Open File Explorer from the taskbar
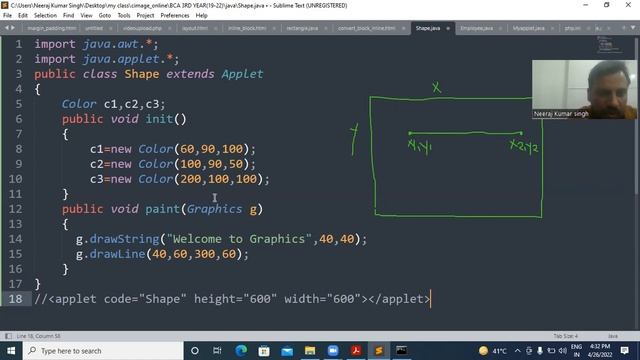 pos(310,351)
